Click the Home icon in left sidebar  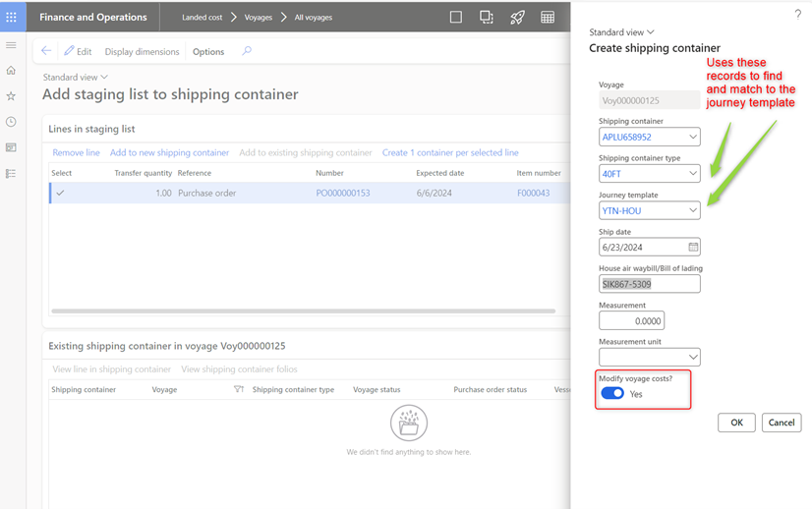(11, 71)
